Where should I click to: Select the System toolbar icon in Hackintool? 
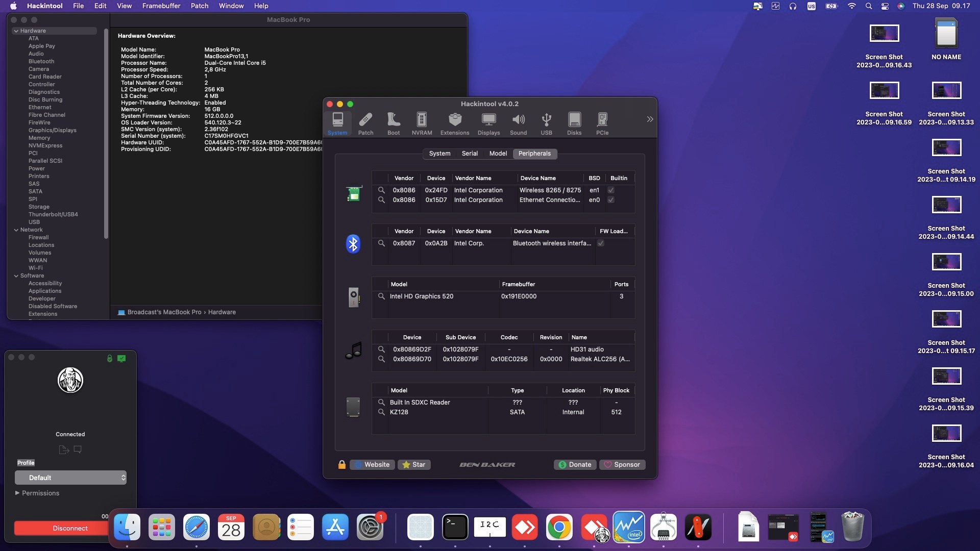[x=337, y=124]
